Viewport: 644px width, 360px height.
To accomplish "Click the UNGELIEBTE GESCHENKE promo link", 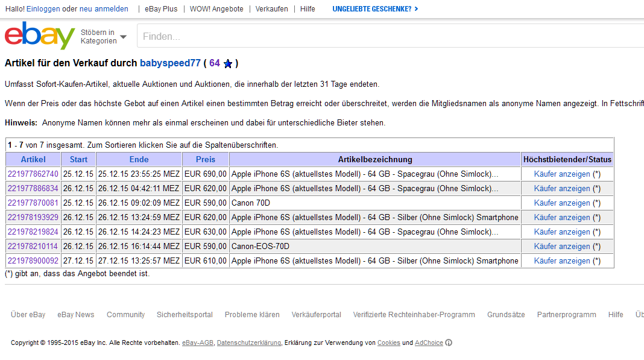I will coord(376,9).
